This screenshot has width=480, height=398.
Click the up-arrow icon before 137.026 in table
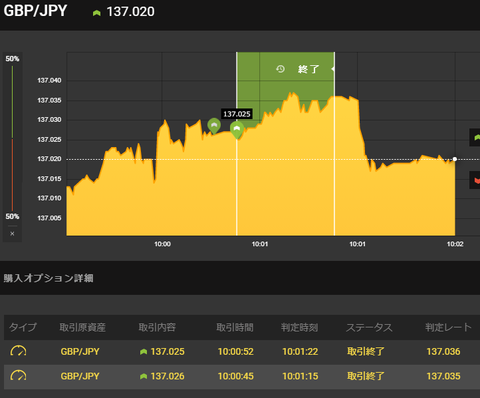144,376
